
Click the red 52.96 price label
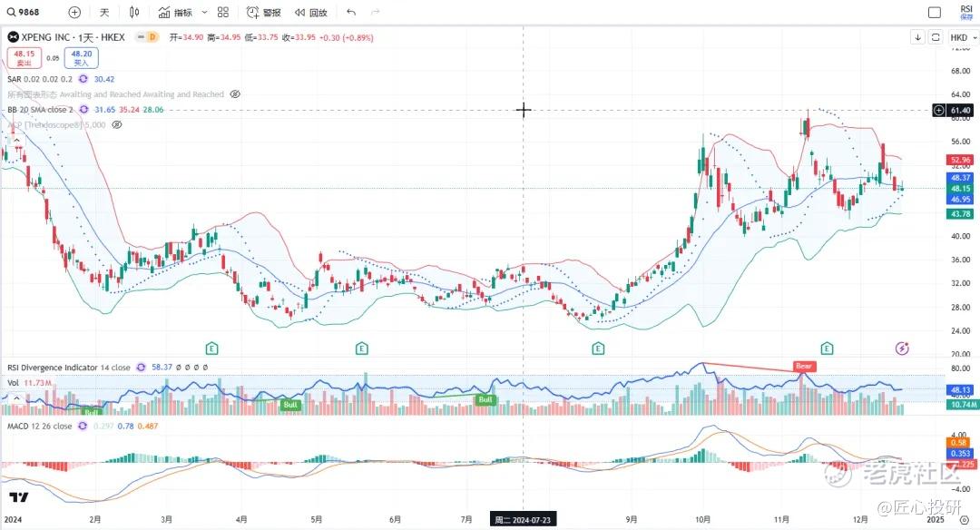tap(960, 160)
